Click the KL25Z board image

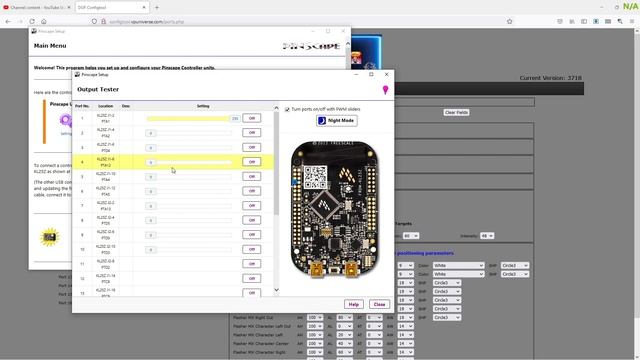(x=334, y=209)
